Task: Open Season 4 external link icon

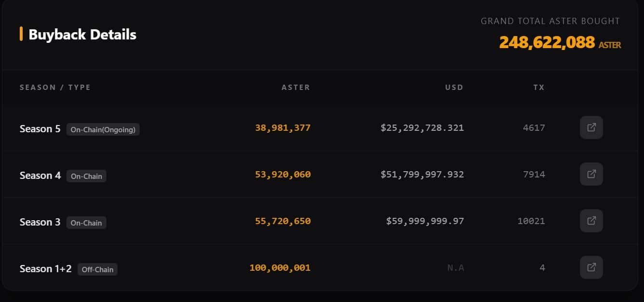Action: pyautogui.click(x=591, y=174)
